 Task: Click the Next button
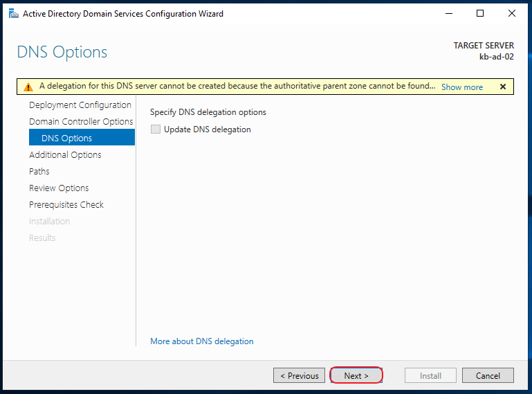tap(356, 375)
